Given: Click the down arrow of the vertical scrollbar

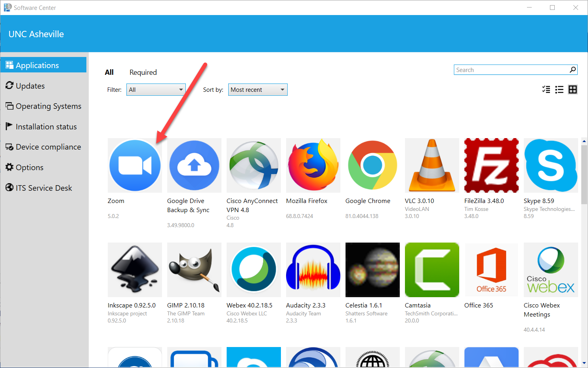Looking at the screenshot, I should point(584,363).
